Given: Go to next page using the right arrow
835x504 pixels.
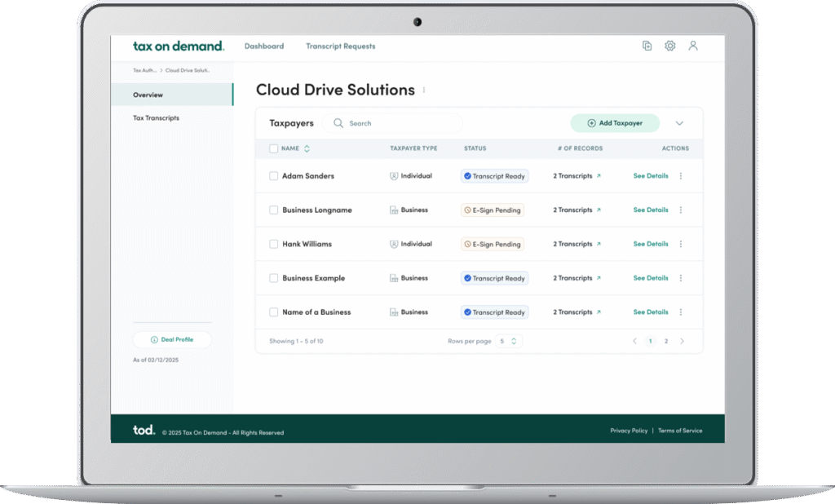Looking at the screenshot, I should click(x=683, y=341).
